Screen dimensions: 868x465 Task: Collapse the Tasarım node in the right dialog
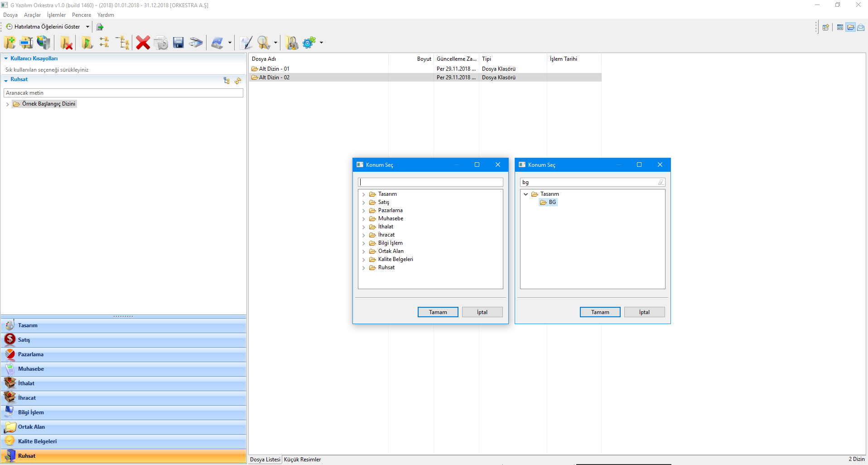[x=526, y=194]
